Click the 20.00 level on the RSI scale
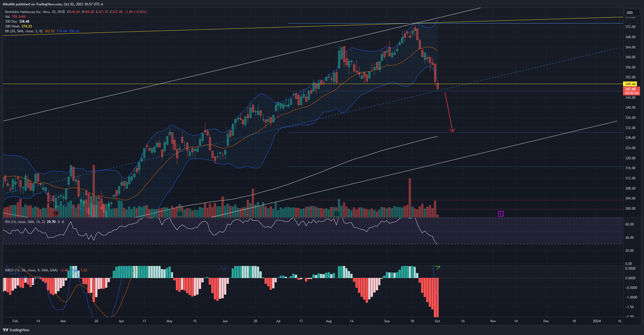The image size is (644, 335). 629,251
